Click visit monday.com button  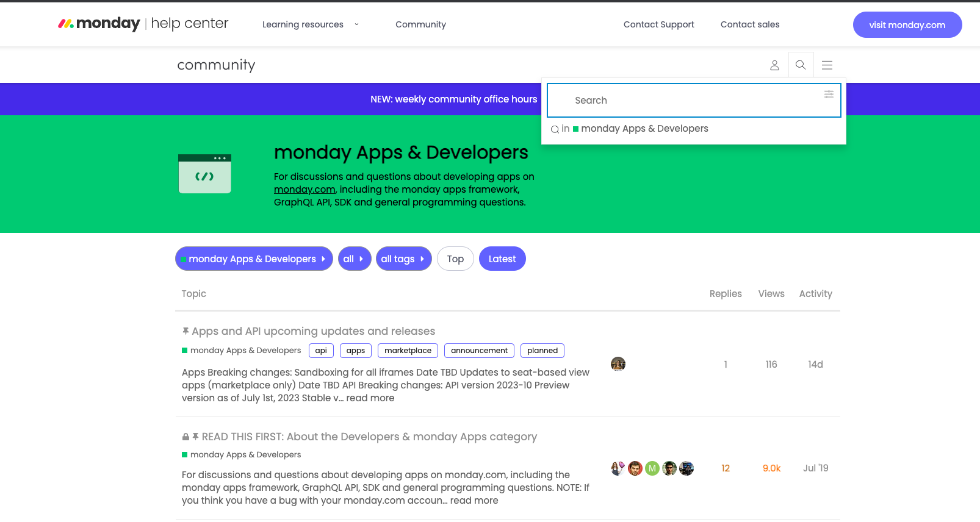click(907, 24)
